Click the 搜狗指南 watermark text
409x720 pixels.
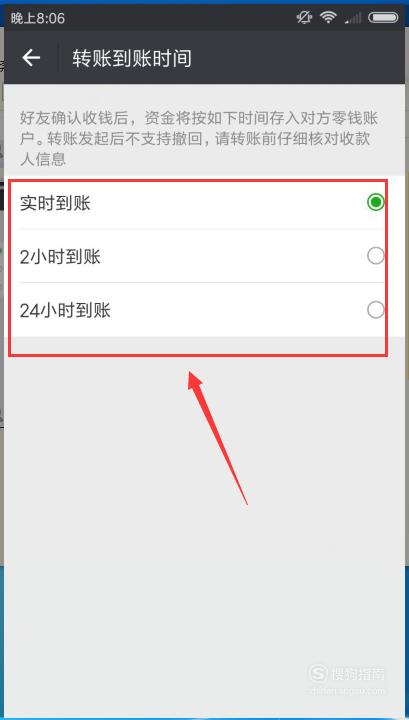tap(357, 674)
